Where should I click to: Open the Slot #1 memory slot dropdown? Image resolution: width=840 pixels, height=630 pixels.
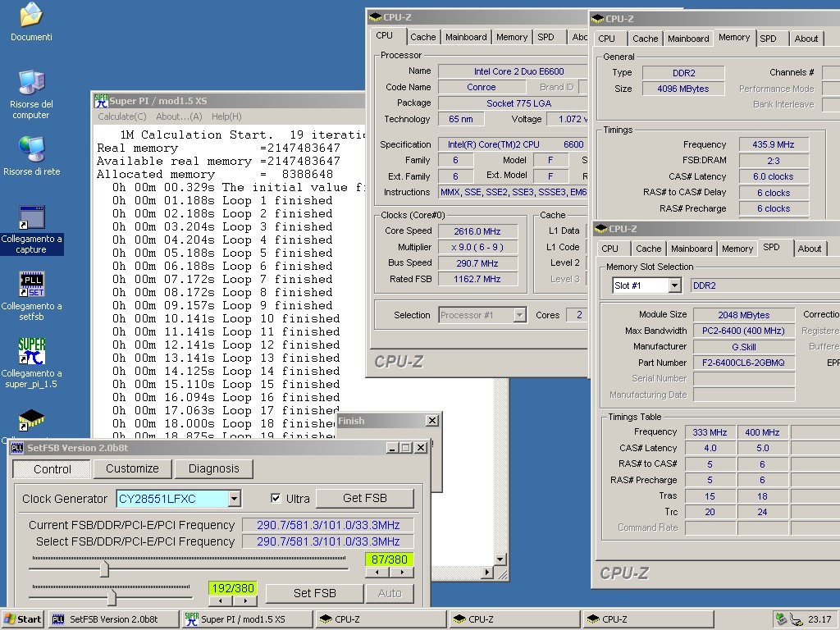click(x=675, y=285)
